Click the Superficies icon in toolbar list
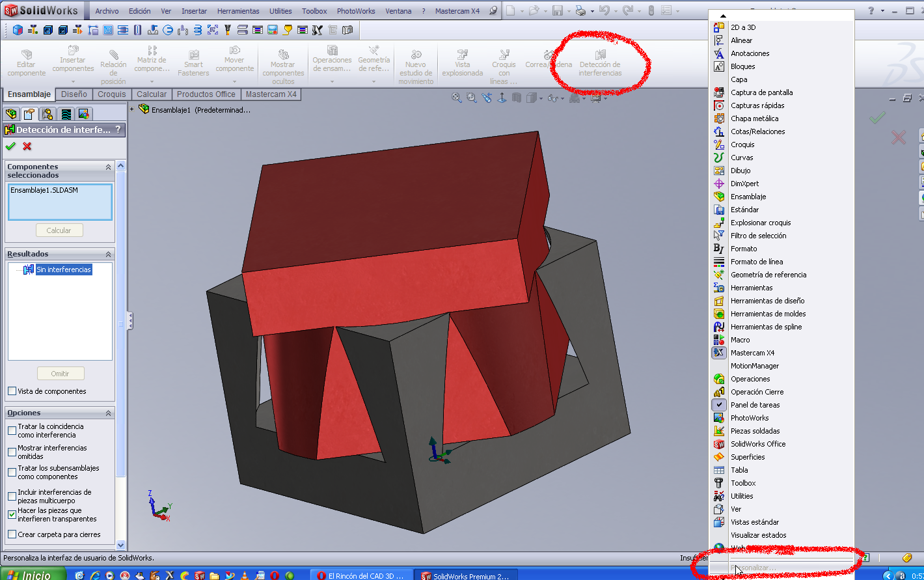Screen dimensions: 924x580 (718, 457)
